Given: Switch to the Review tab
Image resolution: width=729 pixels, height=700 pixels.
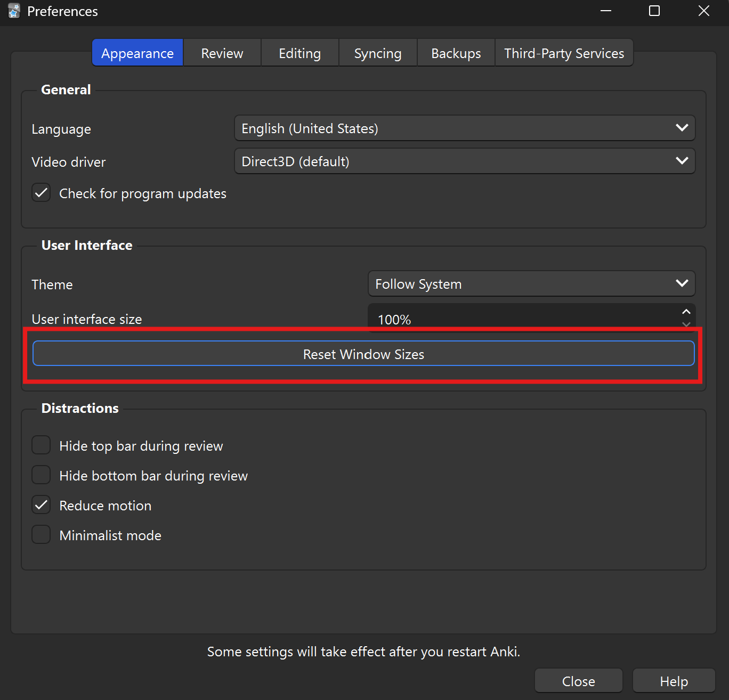Looking at the screenshot, I should (x=222, y=53).
